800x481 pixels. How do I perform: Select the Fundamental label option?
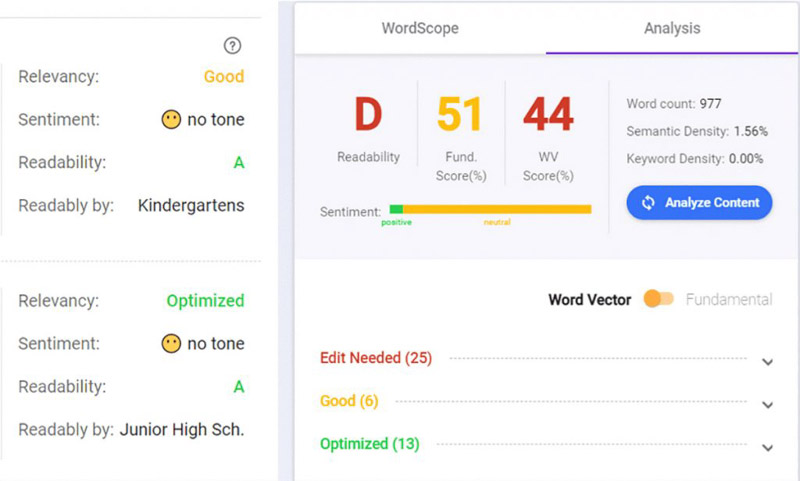click(x=729, y=299)
